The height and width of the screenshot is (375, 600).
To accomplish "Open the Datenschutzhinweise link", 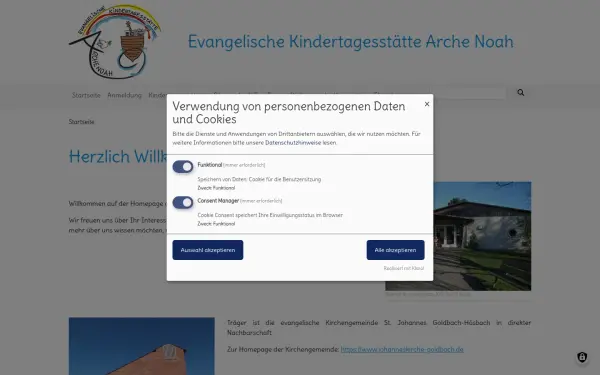I will [293, 143].
